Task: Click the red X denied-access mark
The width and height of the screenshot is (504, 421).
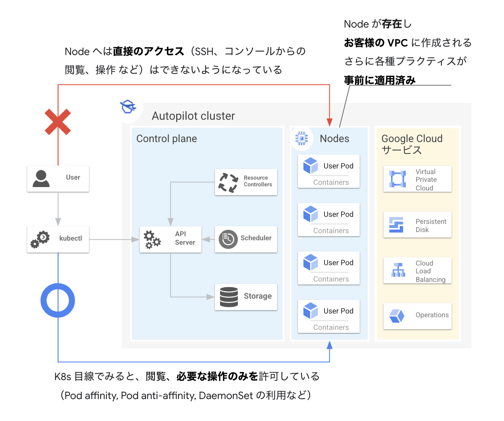Action: 58,122
